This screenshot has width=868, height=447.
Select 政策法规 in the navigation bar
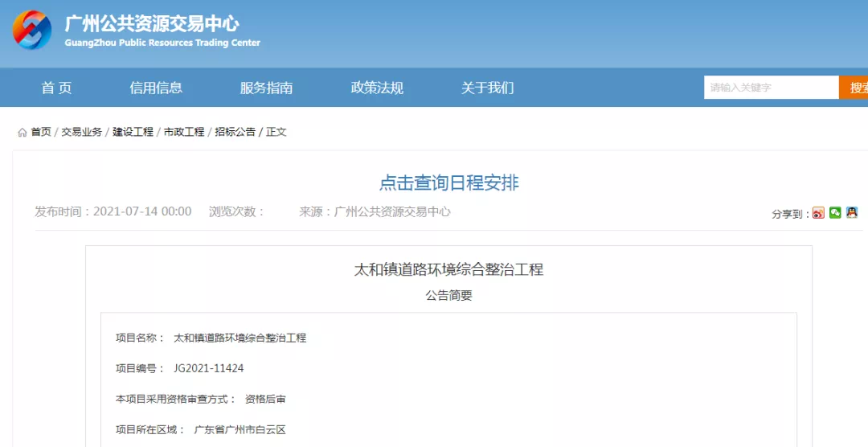click(377, 88)
